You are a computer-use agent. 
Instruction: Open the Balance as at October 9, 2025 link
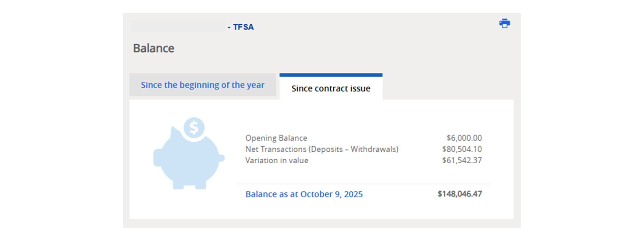(304, 194)
